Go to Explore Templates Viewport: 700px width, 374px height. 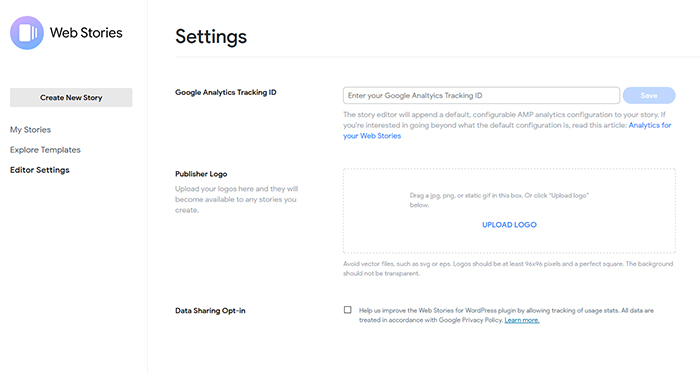pyautogui.click(x=45, y=150)
